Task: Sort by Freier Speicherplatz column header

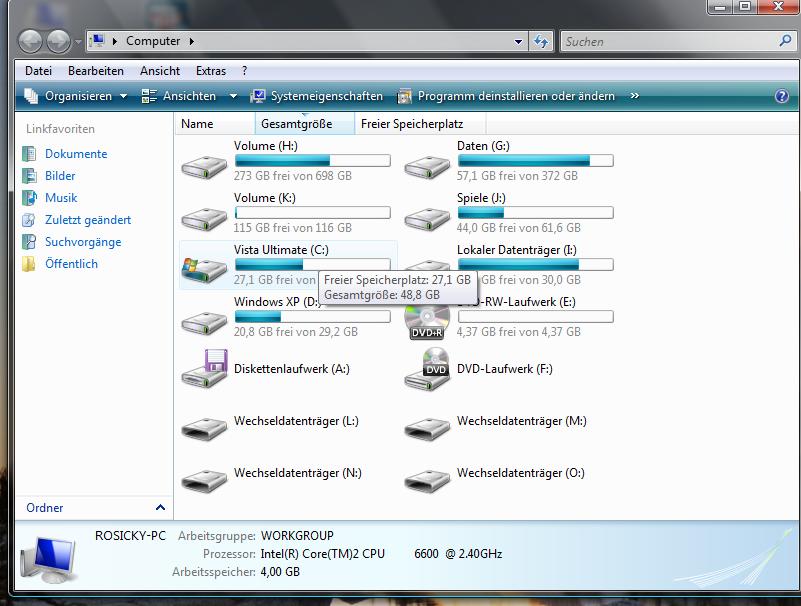Action: pos(420,124)
